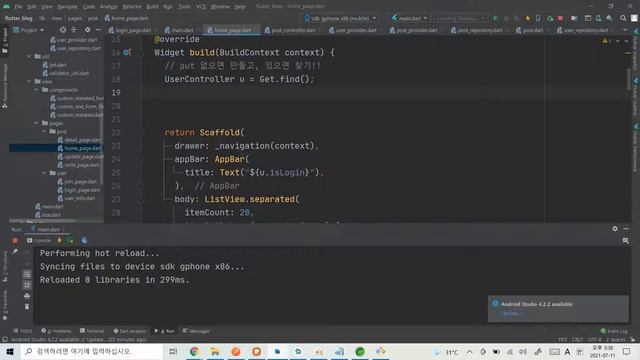
Task: Open the Problems tool window
Action: 56,331
